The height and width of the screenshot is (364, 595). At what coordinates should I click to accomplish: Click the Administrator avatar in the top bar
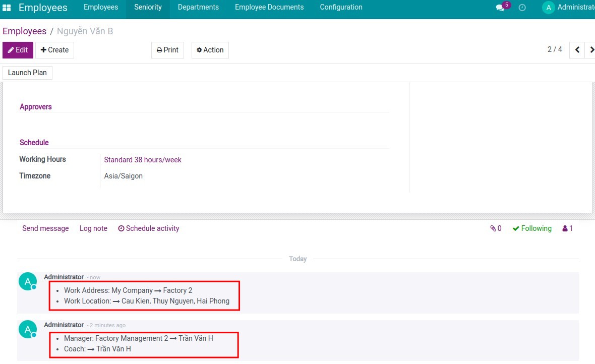tap(548, 7)
